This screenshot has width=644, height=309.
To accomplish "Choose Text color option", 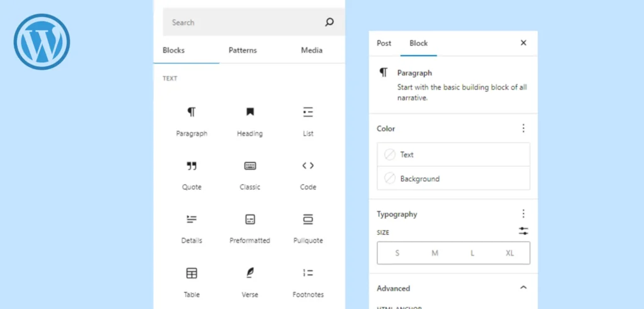I will (x=453, y=155).
